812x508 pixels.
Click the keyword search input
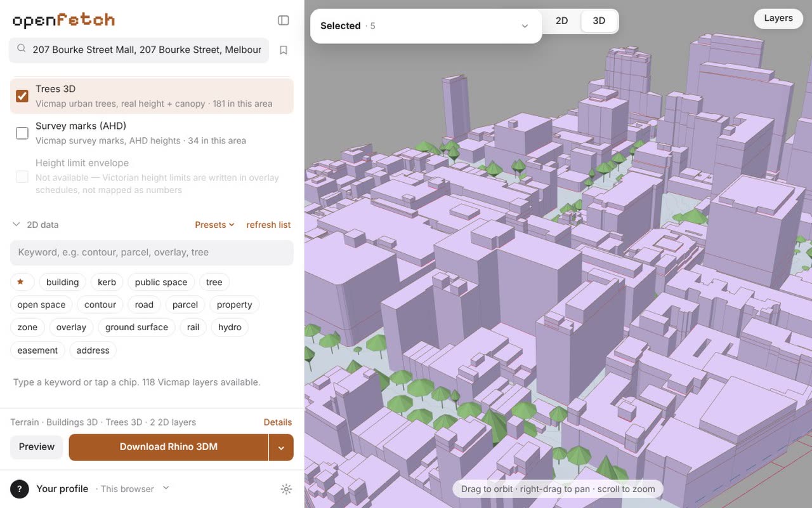[152, 252]
